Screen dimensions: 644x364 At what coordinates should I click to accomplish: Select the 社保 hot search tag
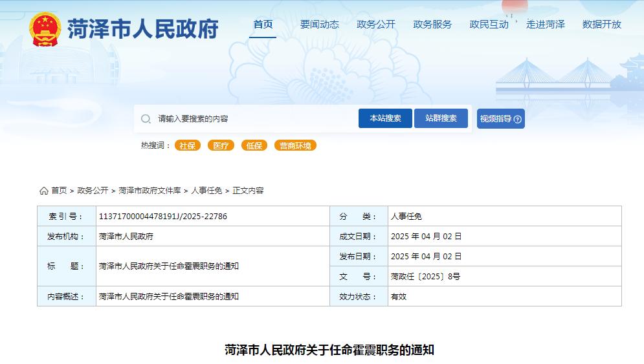(x=187, y=145)
